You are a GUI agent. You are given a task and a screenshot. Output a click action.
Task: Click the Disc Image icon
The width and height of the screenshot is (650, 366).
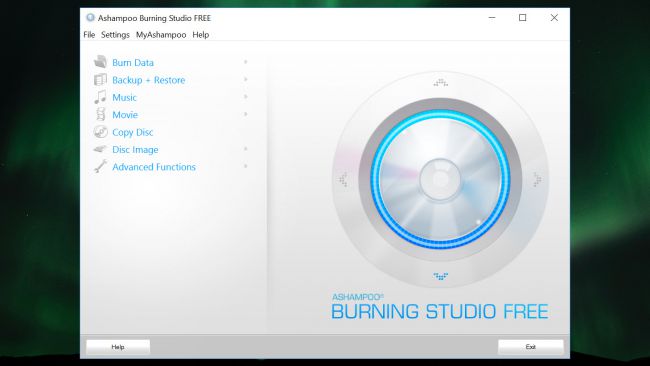(100, 149)
